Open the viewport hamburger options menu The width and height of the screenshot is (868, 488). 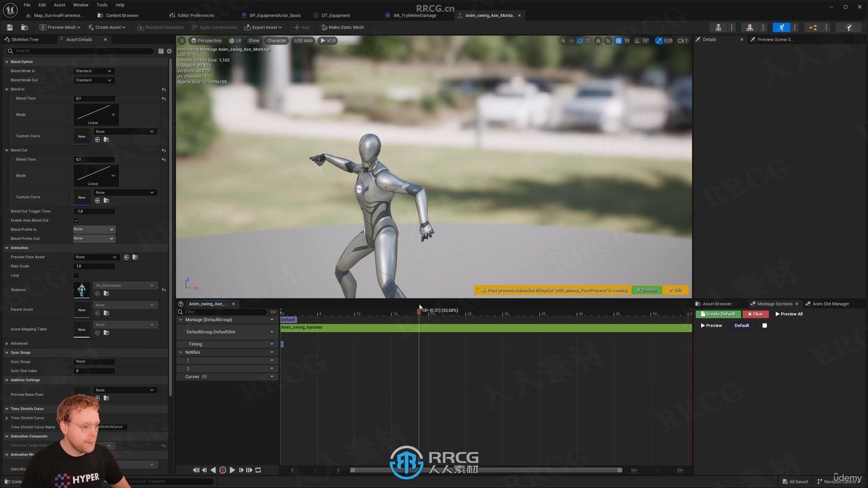[182, 41]
